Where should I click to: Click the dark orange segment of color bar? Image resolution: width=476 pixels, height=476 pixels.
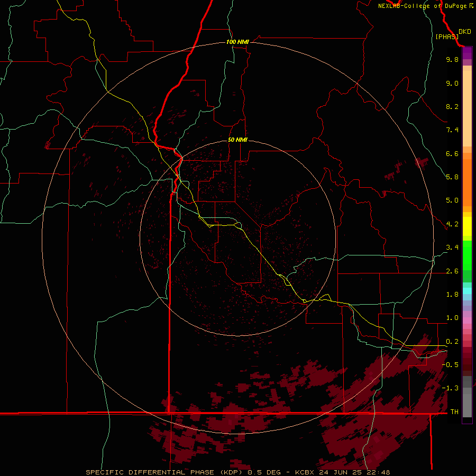[467, 182]
